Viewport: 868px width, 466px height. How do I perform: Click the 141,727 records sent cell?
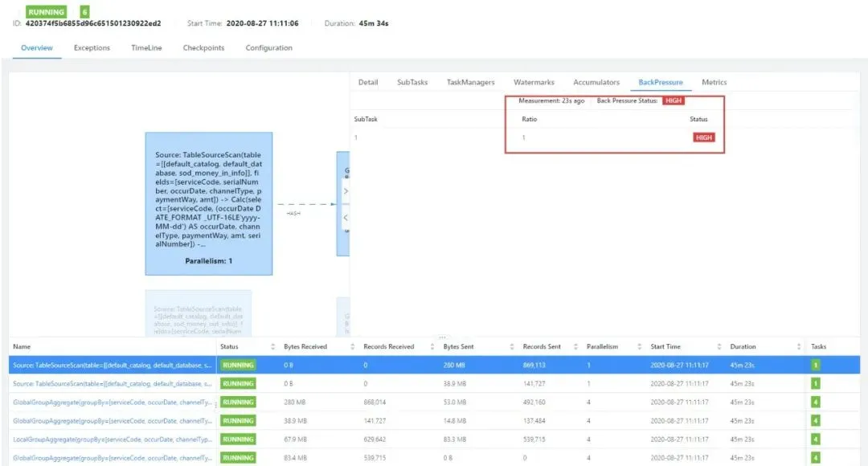534,383
